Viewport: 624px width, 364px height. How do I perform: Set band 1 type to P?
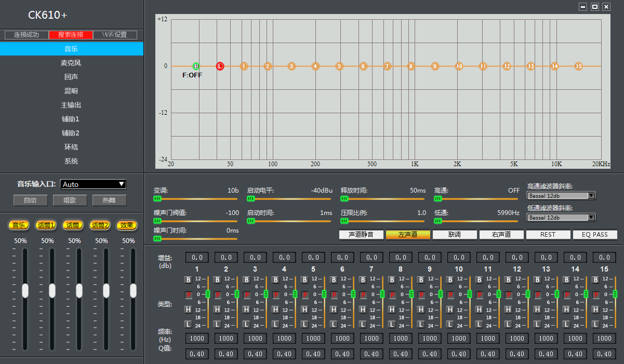189,294
